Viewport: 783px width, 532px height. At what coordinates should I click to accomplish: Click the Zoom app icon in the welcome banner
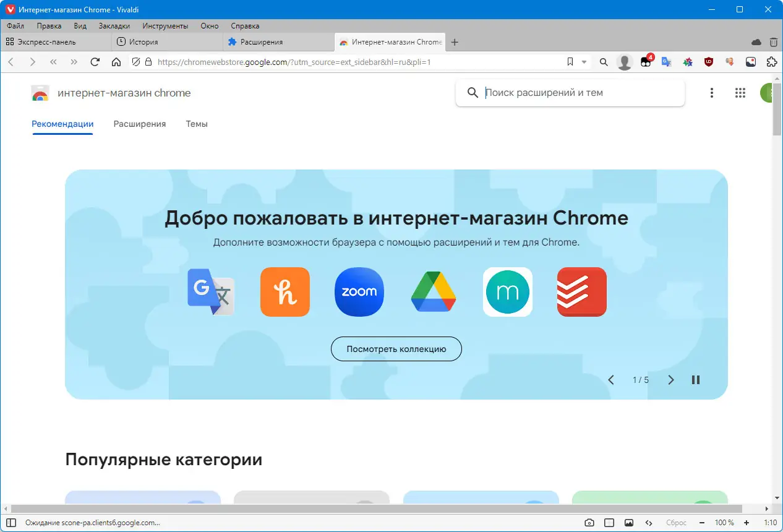click(x=359, y=292)
